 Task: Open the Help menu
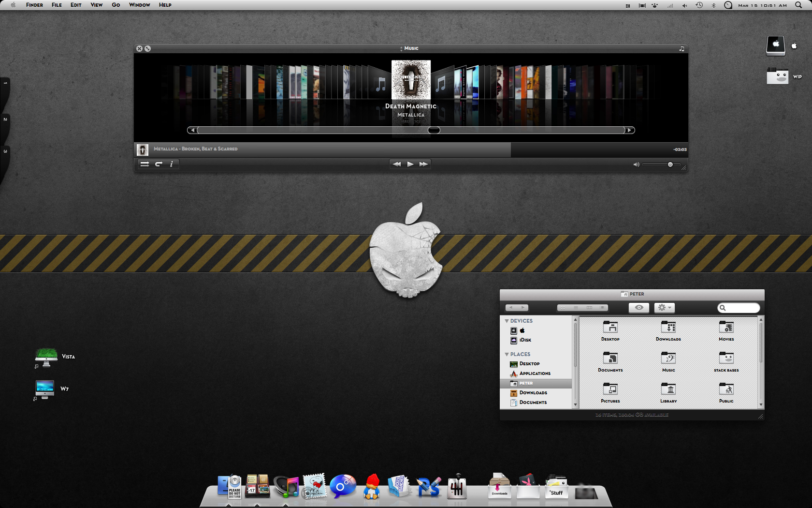click(165, 5)
